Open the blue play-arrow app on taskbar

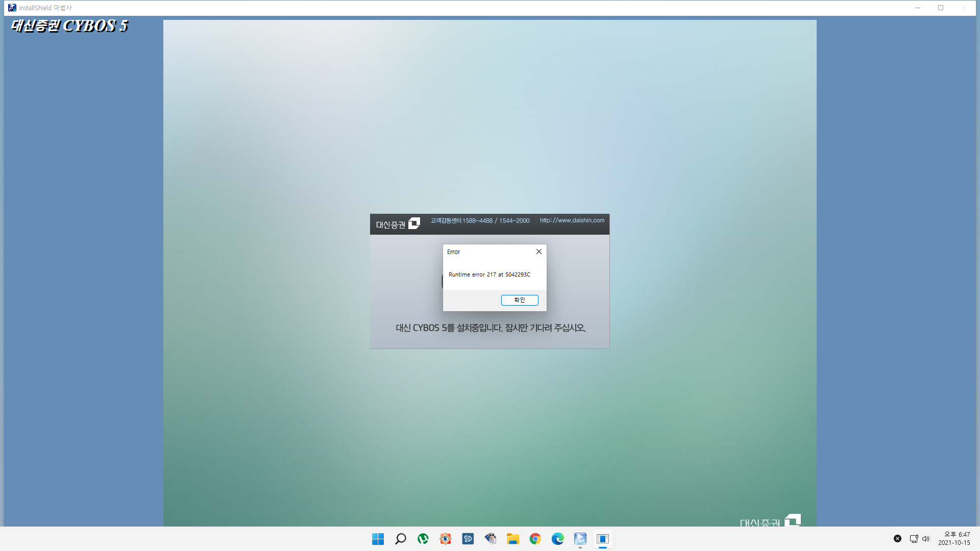pyautogui.click(x=468, y=539)
